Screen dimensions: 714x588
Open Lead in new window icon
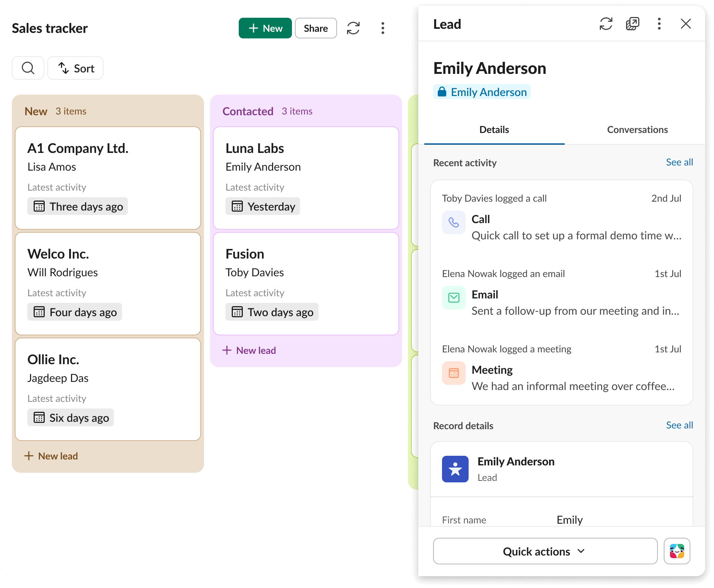(x=633, y=24)
